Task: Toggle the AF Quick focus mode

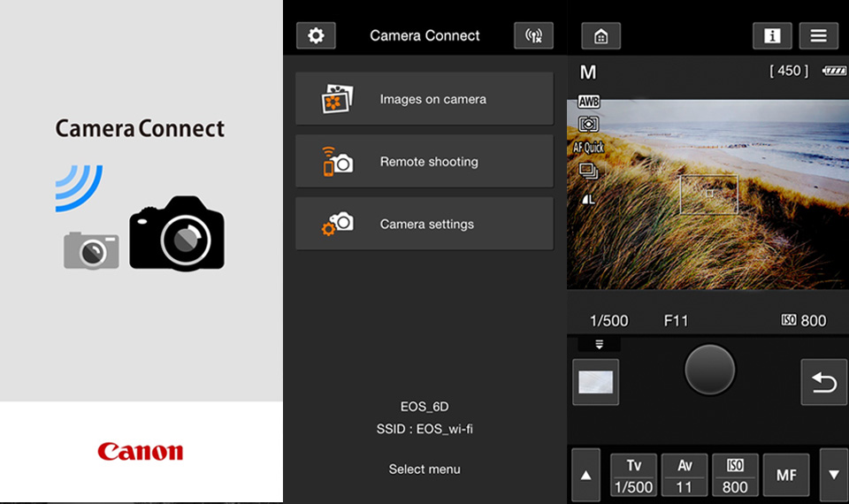Action: tap(588, 148)
